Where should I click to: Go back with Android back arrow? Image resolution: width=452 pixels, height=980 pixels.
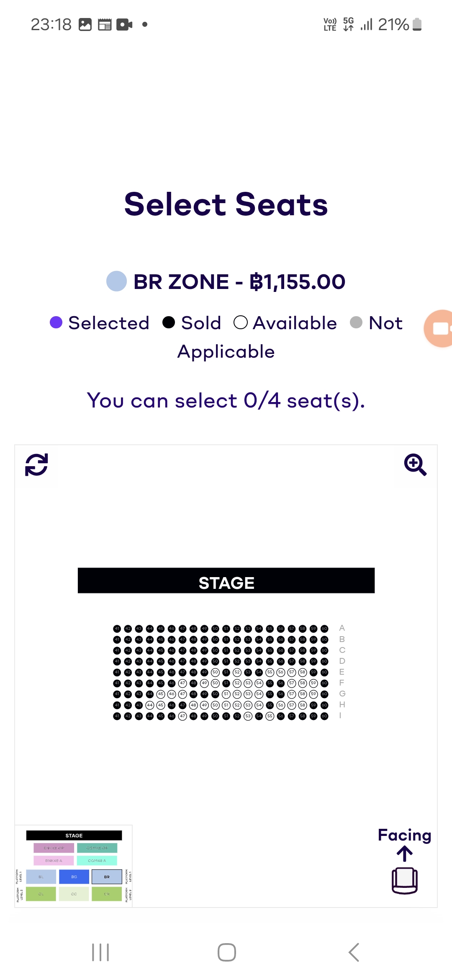coord(354,952)
